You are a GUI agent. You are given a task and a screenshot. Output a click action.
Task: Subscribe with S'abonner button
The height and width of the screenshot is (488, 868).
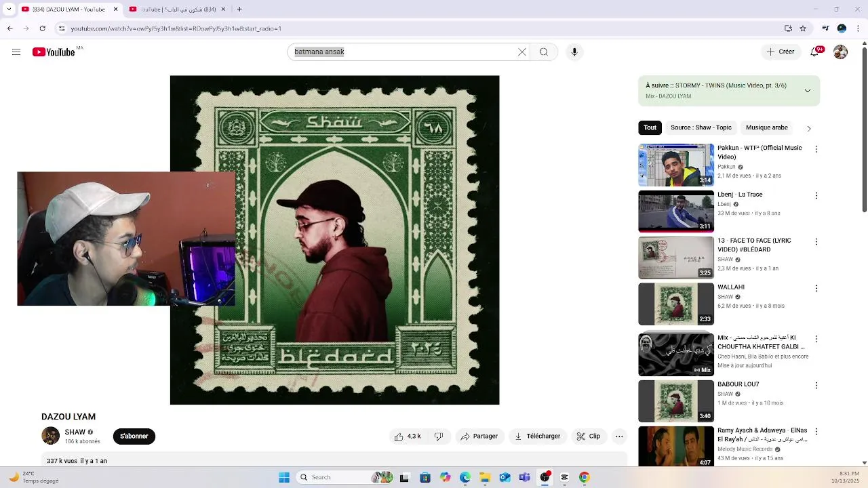click(134, 436)
